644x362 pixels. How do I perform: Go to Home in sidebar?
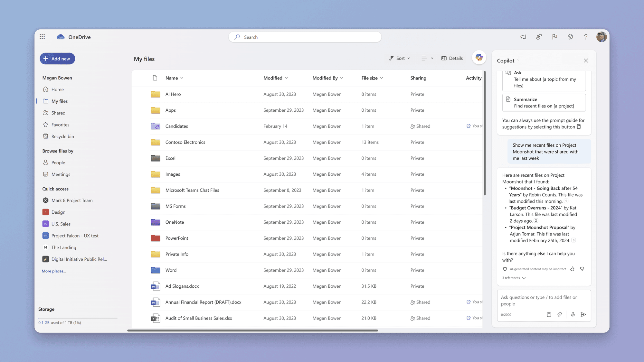58,89
